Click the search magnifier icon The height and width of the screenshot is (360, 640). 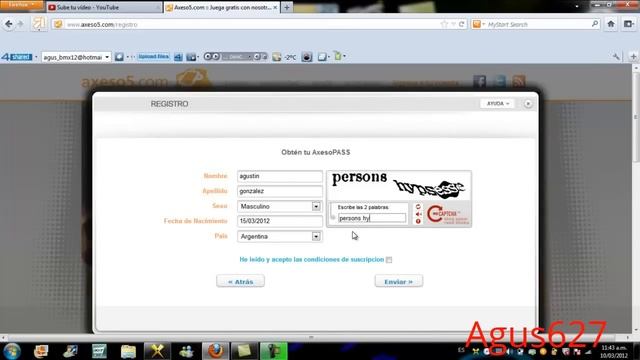pyautogui.click(x=595, y=24)
